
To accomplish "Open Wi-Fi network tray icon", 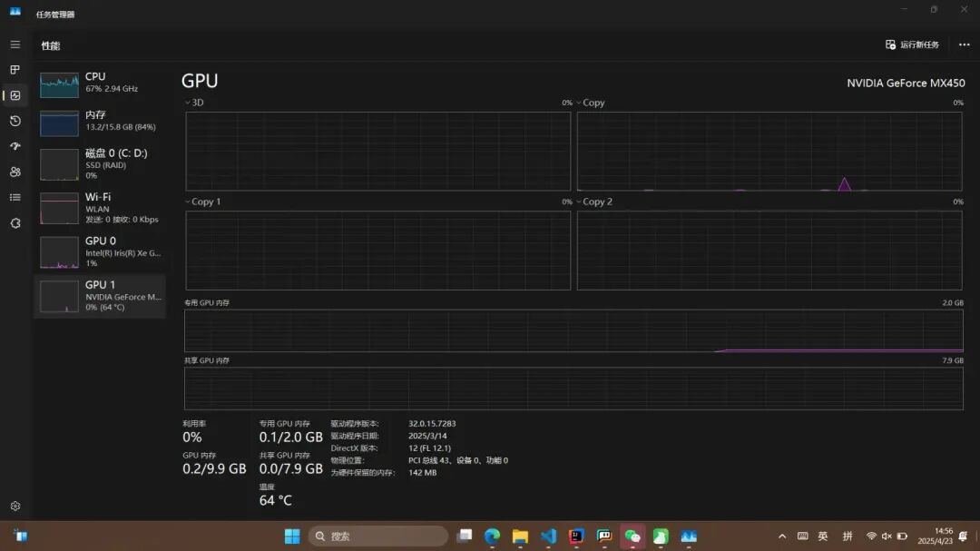I will pyautogui.click(x=870, y=536).
